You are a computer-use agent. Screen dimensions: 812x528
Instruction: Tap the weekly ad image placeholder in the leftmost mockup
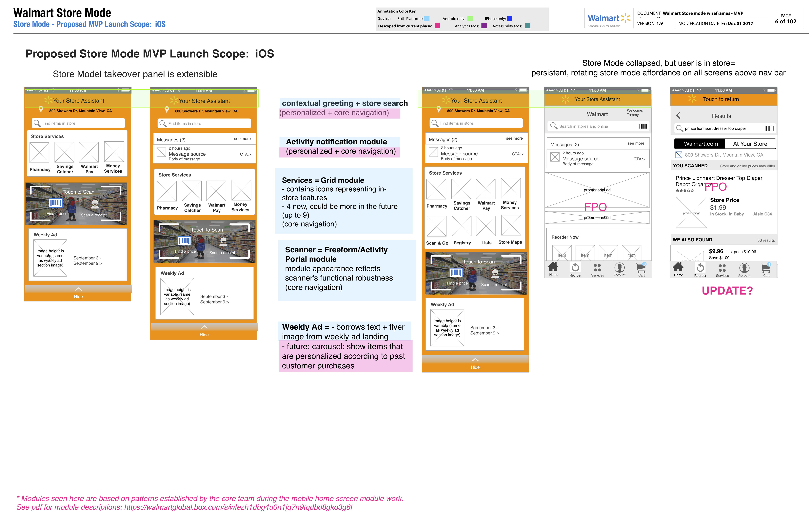pos(50,258)
